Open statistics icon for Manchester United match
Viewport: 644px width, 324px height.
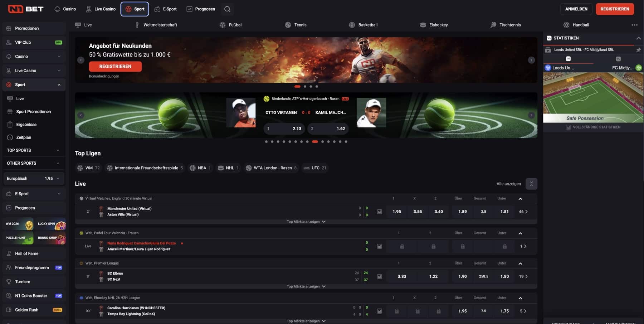[x=379, y=212]
